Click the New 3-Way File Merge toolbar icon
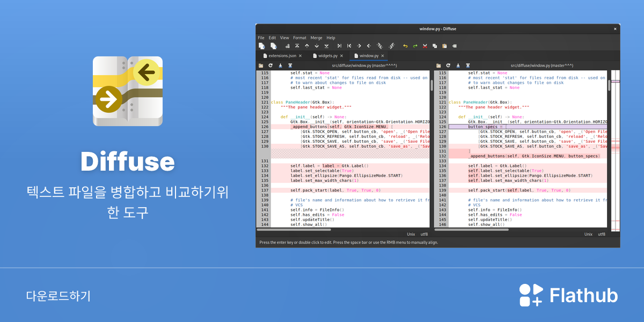This screenshot has height=322, width=644. click(x=273, y=46)
